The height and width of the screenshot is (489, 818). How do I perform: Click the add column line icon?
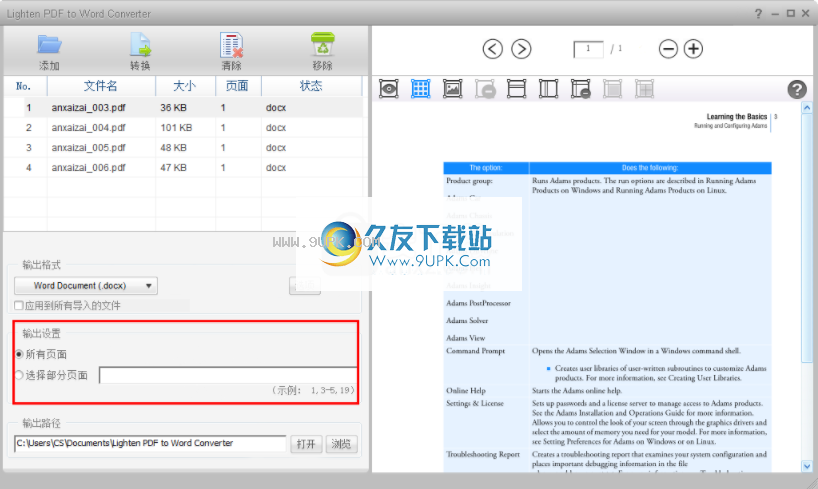(548, 89)
